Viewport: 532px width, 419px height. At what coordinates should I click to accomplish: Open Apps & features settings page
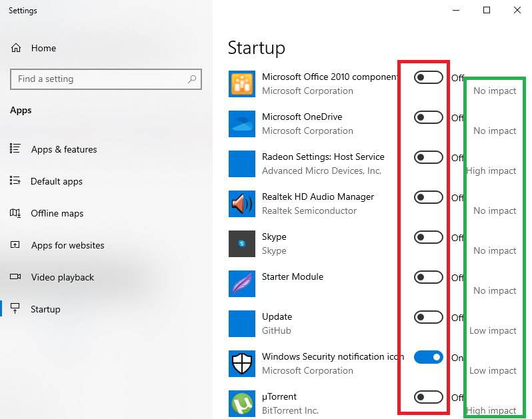[x=63, y=149]
